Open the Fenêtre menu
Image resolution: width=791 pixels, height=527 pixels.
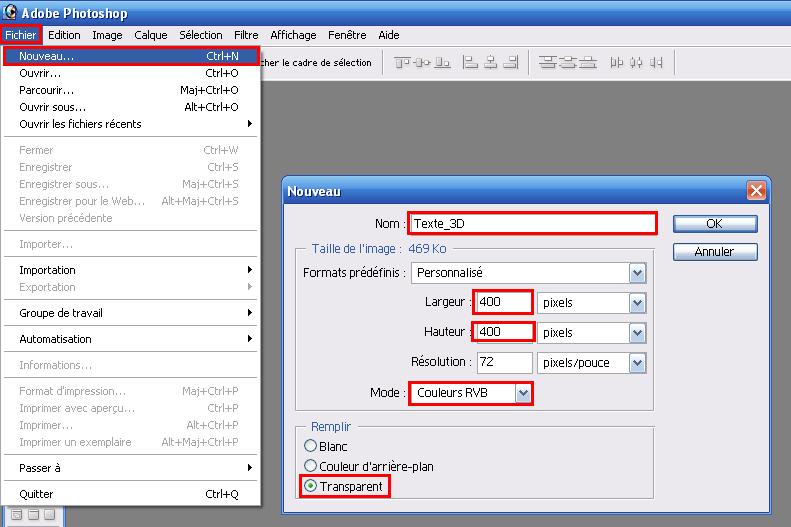[347, 35]
